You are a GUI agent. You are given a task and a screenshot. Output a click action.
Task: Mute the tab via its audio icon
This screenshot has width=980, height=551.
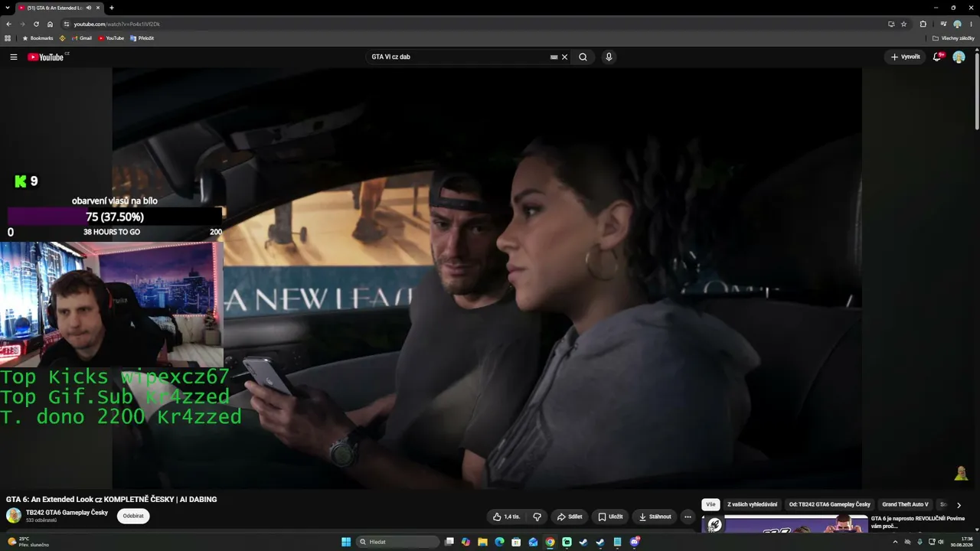pyautogui.click(x=89, y=8)
